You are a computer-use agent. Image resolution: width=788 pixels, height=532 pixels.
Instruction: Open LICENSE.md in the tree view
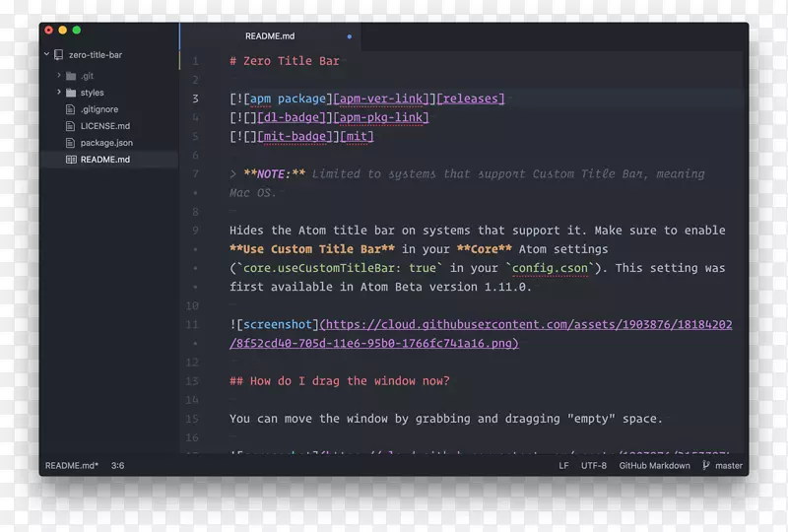click(x=105, y=126)
